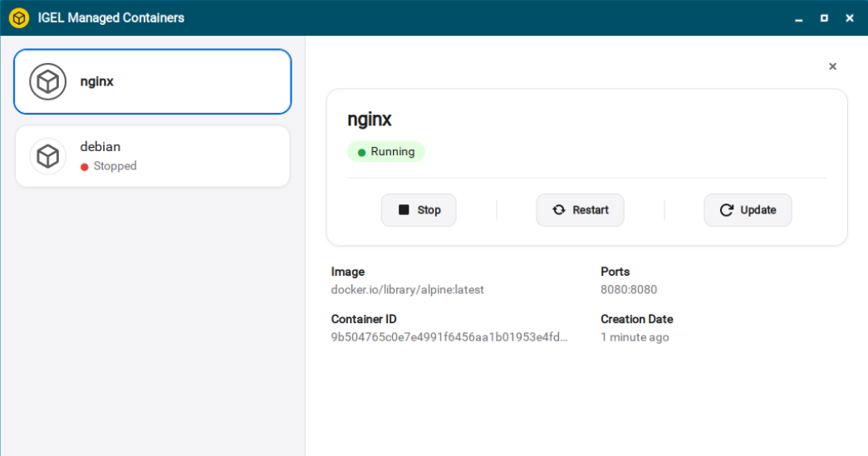This screenshot has width=868, height=456.
Task: Select the debian container cube icon
Action: pyautogui.click(x=47, y=156)
